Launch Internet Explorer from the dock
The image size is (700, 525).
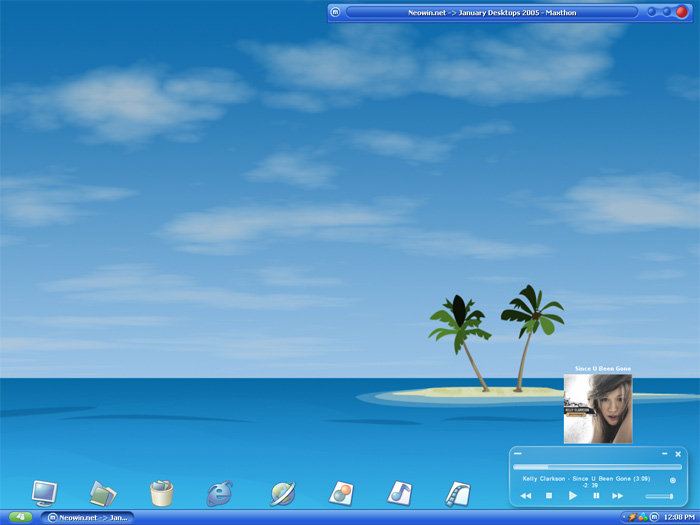[220, 493]
